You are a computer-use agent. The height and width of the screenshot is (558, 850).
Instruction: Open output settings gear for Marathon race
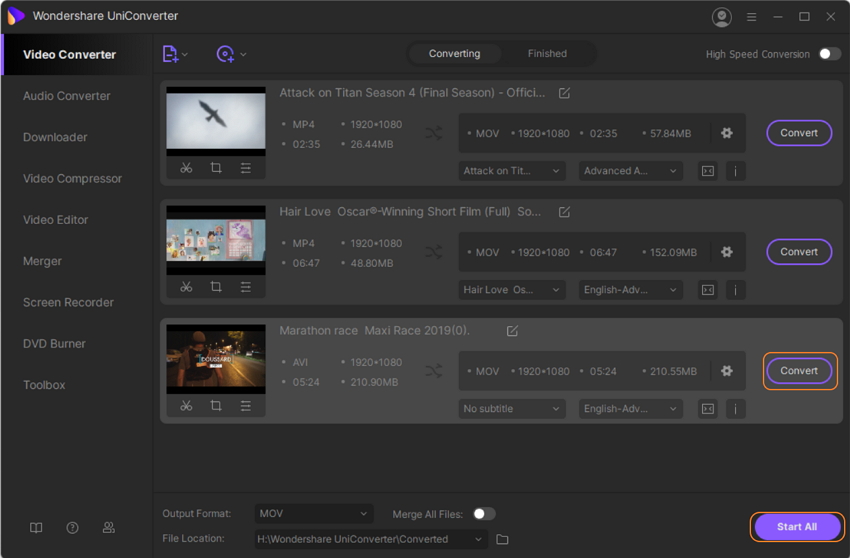(x=726, y=371)
